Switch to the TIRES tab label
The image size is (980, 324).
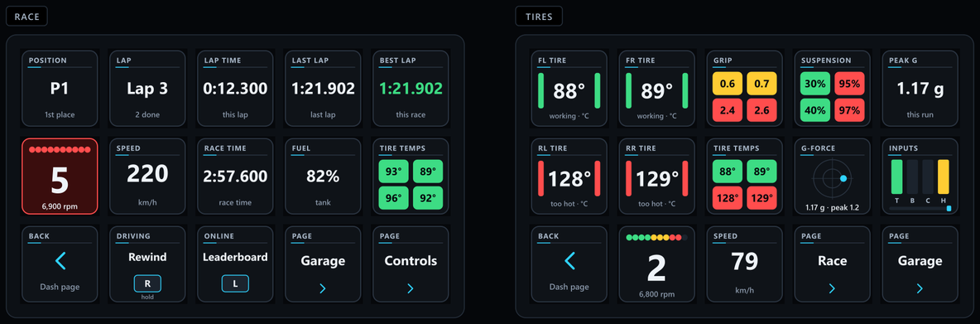(539, 17)
